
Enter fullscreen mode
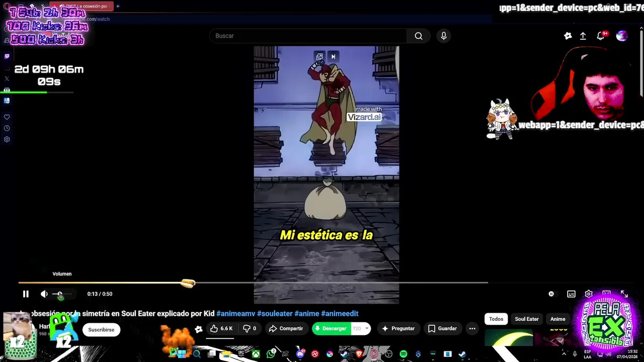point(624,294)
